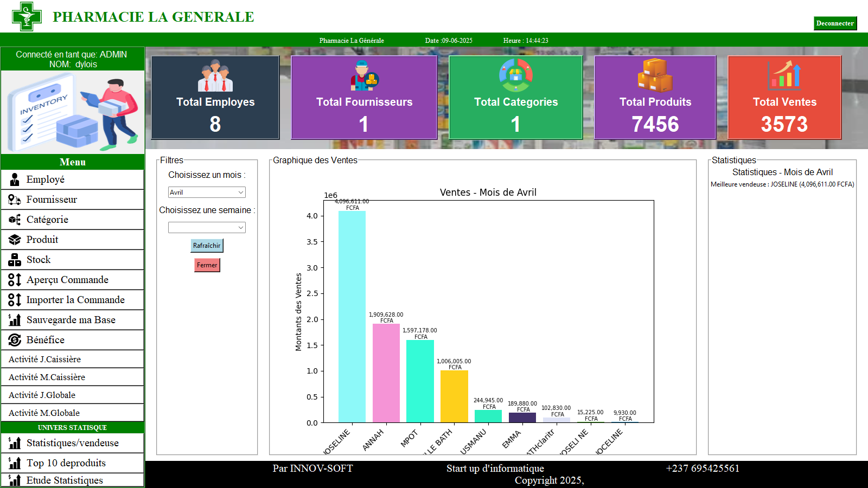Viewport: 868px width, 488px height.
Task: Click the Deconnecter button
Action: (835, 23)
